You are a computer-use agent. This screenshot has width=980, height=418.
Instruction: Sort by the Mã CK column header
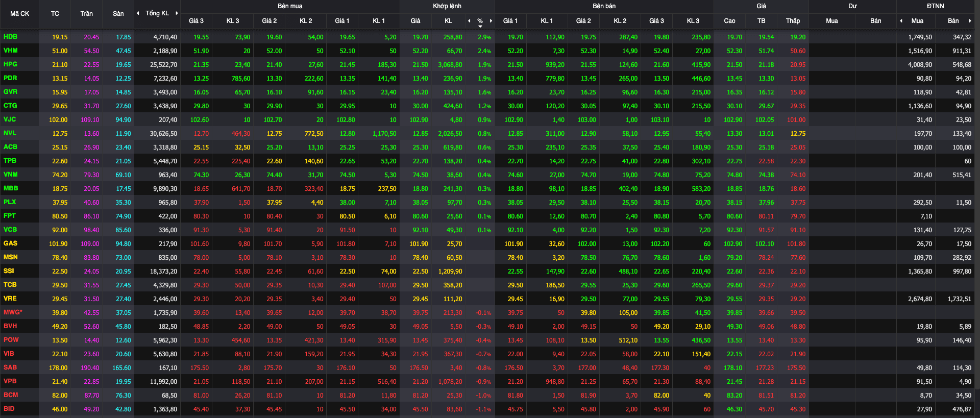(19, 14)
